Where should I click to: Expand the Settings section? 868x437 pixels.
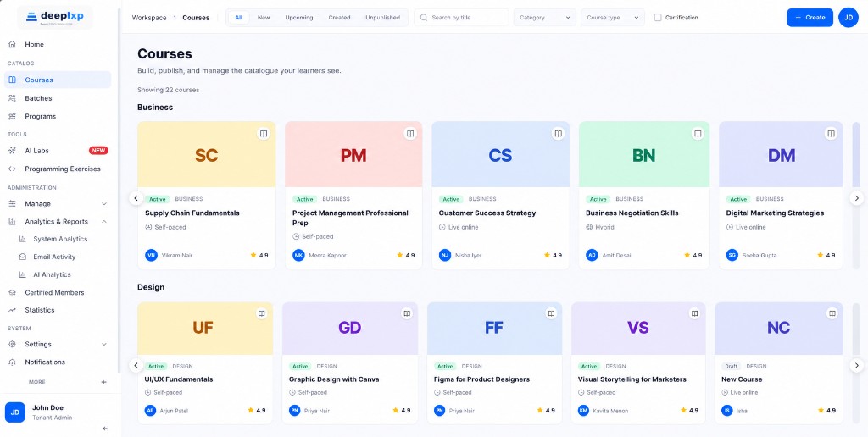(x=58, y=344)
